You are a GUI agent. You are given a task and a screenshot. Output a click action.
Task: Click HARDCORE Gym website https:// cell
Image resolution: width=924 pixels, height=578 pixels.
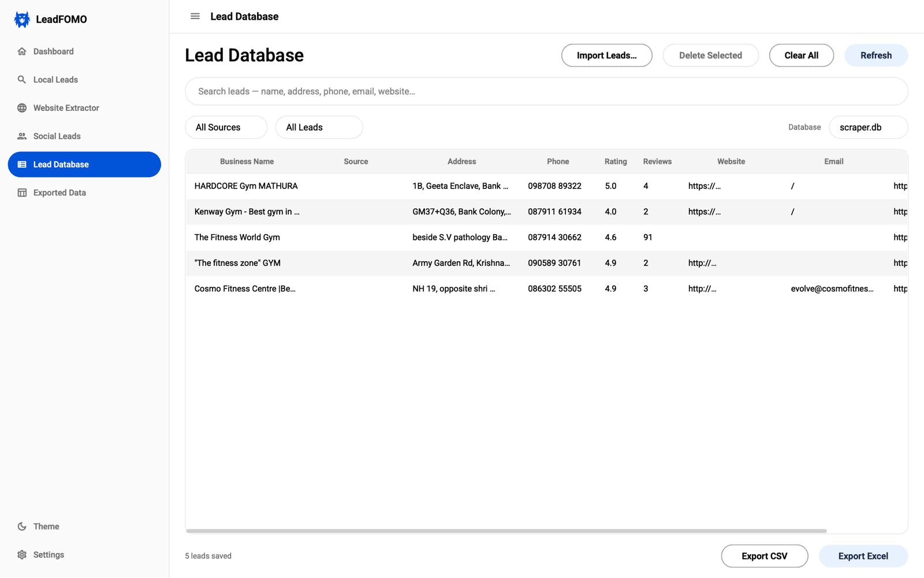tap(704, 186)
